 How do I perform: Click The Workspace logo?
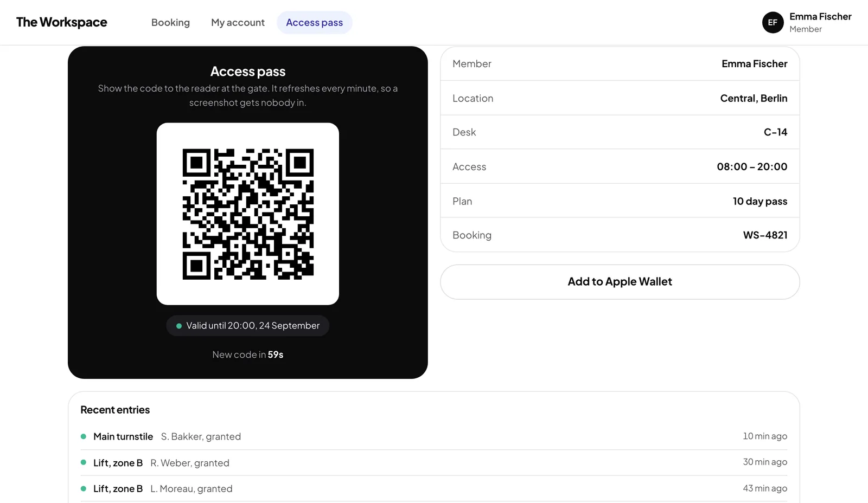[61, 22]
